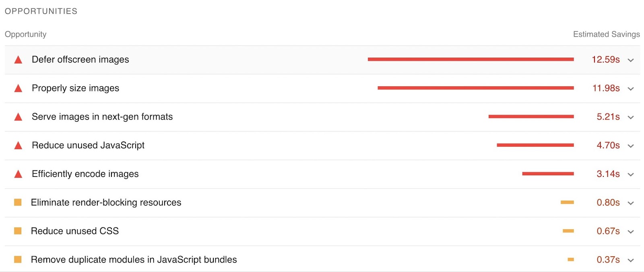The height and width of the screenshot is (272, 644).
Task: Expand Defer offscreen images chevron
Action: (x=631, y=60)
